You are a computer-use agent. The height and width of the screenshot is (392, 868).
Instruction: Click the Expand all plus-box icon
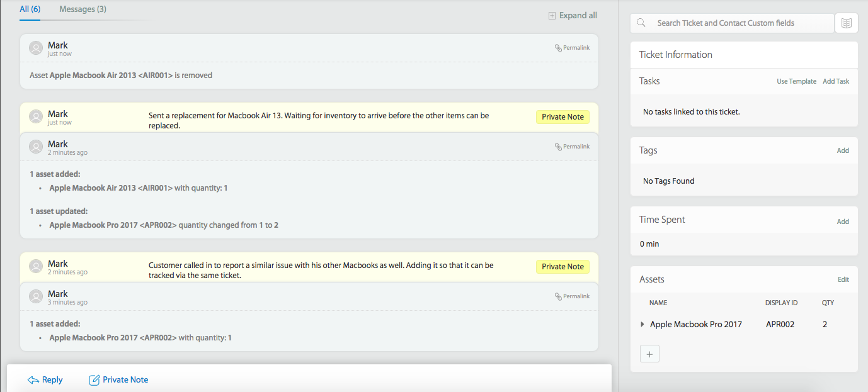pos(552,16)
